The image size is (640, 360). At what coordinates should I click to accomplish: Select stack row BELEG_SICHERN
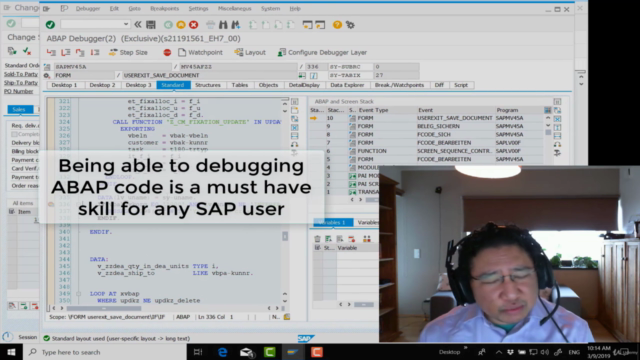coord(427,126)
